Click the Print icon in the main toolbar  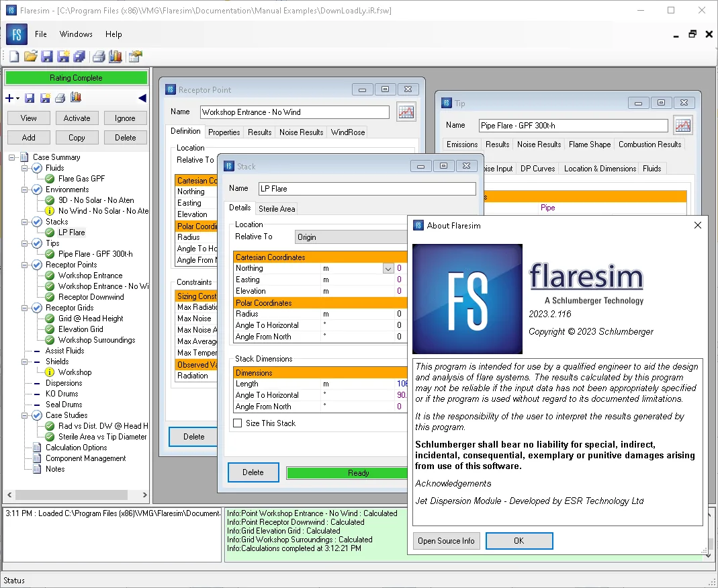point(99,56)
